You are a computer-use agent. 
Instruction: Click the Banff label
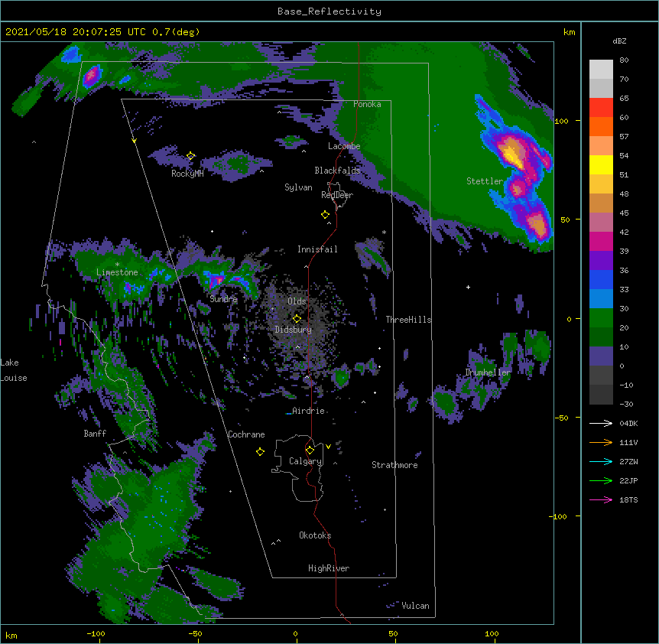95,434
